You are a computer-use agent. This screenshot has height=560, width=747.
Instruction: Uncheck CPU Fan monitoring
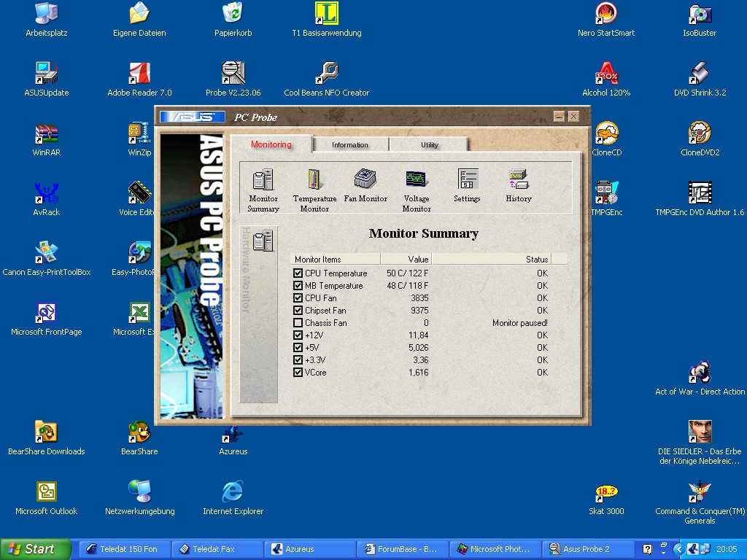tap(298, 297)
